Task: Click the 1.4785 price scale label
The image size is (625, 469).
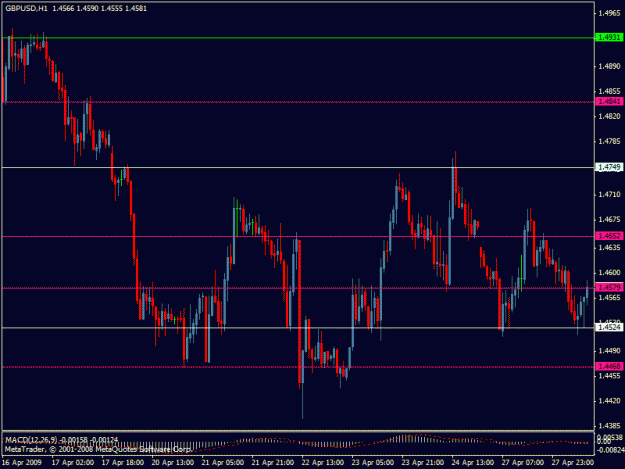Action: click(610, 141)
